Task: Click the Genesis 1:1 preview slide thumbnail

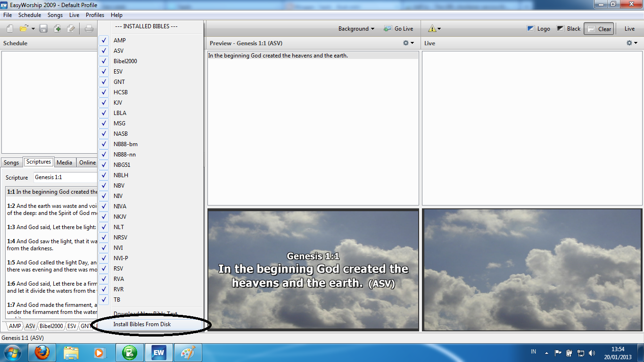Action: click(x=313, y=270)
